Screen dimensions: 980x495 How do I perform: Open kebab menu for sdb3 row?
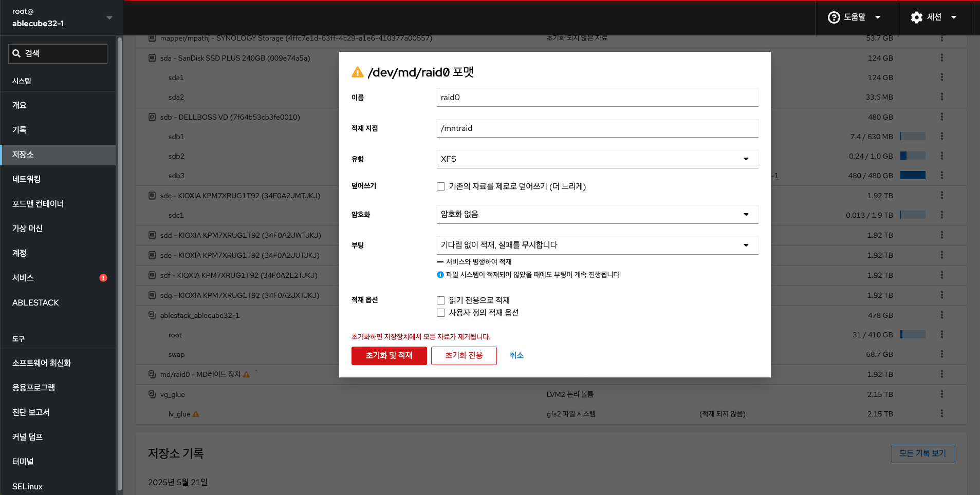(941, 176)
